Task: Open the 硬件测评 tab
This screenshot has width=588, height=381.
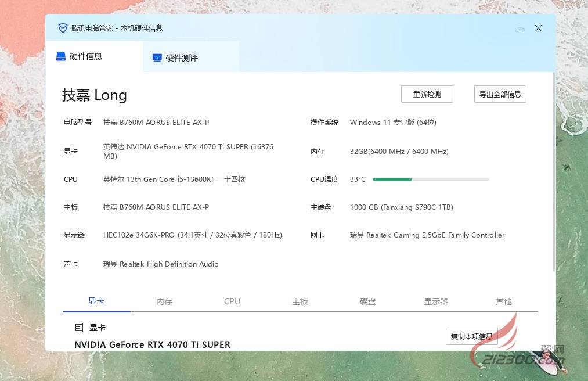Action: pos(191,58)
